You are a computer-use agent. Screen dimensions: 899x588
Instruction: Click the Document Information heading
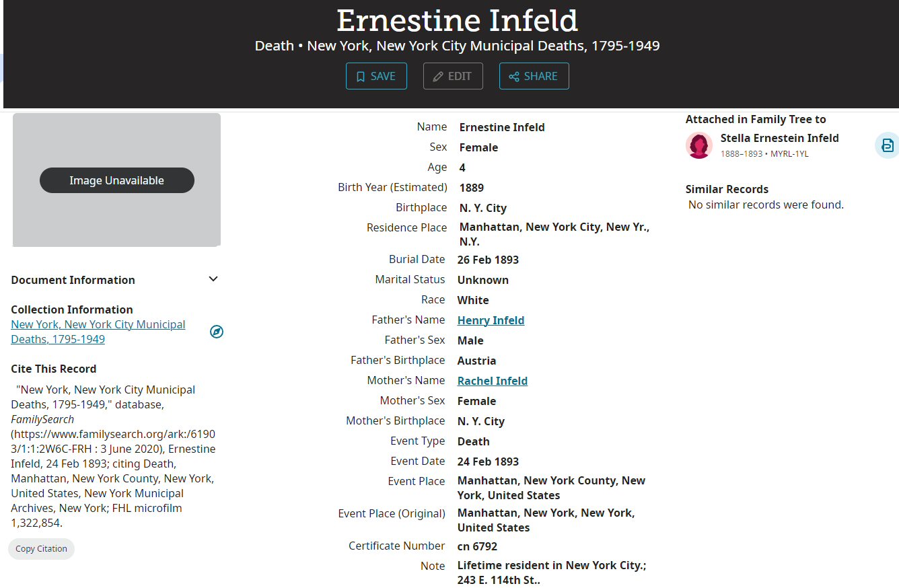[x=73, y=280]
